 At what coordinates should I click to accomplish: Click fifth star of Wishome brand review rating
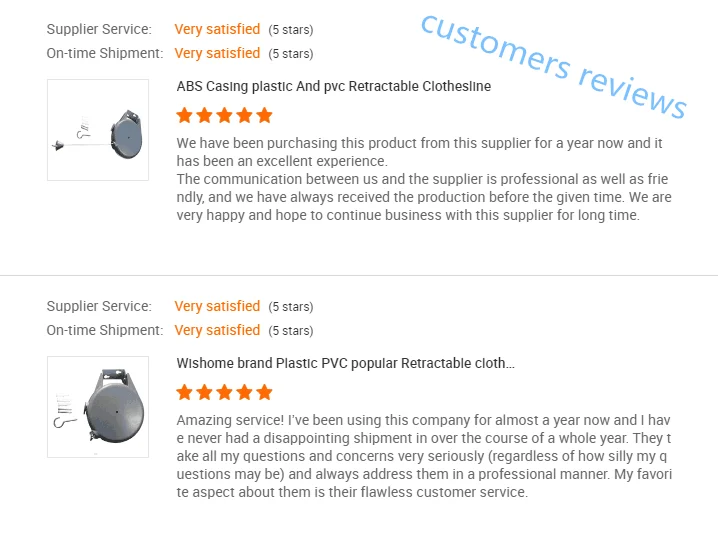[x=264, y=392]
